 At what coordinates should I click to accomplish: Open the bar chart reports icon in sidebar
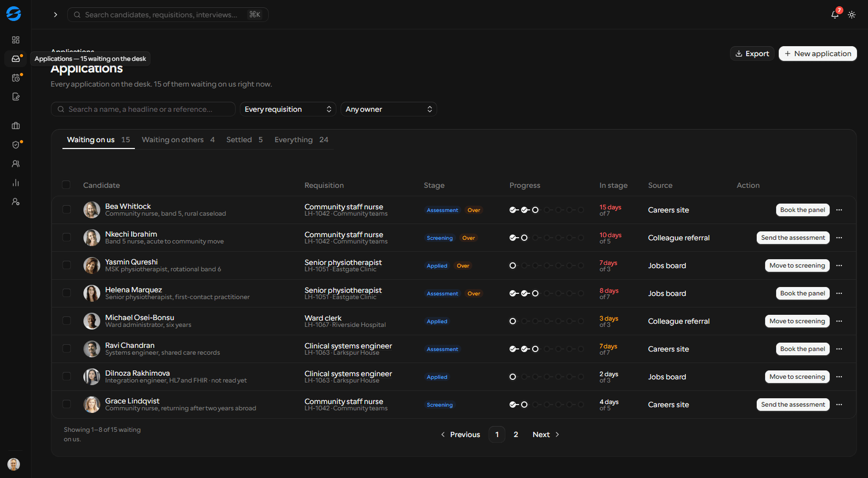click(16, 183)
